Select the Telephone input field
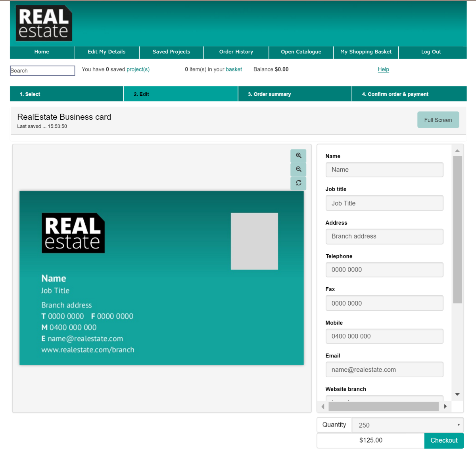 384,270
